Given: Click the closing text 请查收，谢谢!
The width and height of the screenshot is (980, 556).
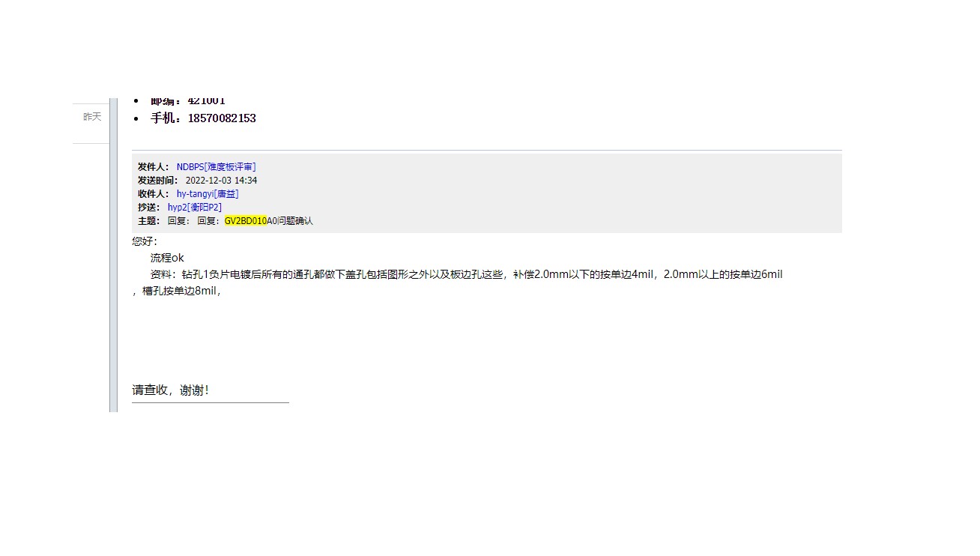Looking at the screenshot, I should click(170, 390).
